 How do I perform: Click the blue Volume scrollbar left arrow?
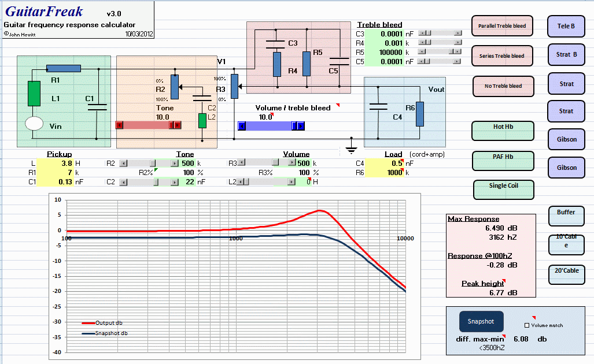(x=242, y=126)
